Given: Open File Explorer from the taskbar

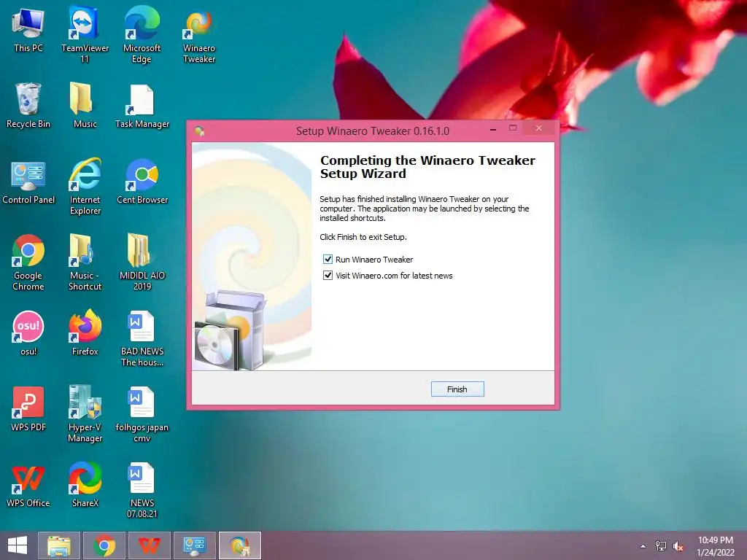Looking at the screenshot, I should pyautogui.click(x=58, y=545).
